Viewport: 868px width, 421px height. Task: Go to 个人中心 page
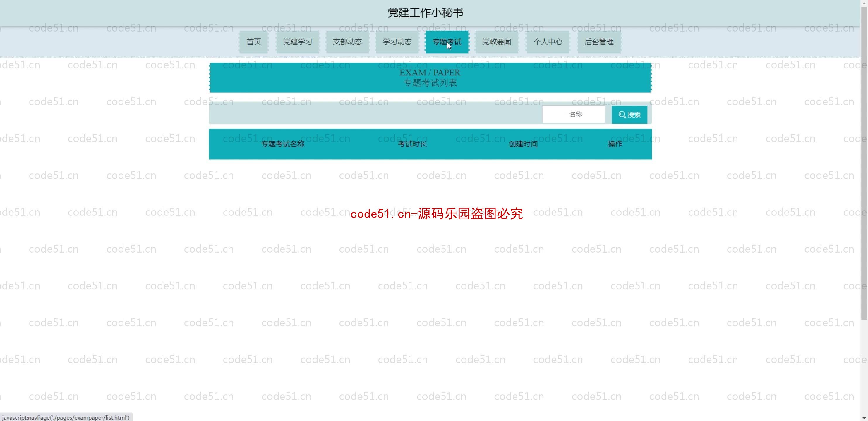[548, 42]
